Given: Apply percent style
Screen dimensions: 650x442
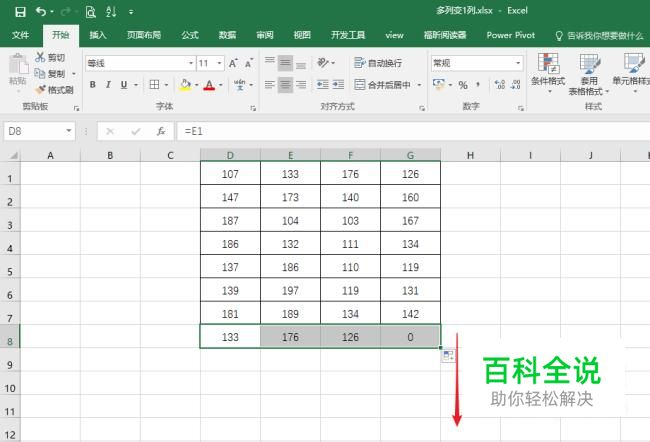Looking at the screenshot, I should coord(463,85).
